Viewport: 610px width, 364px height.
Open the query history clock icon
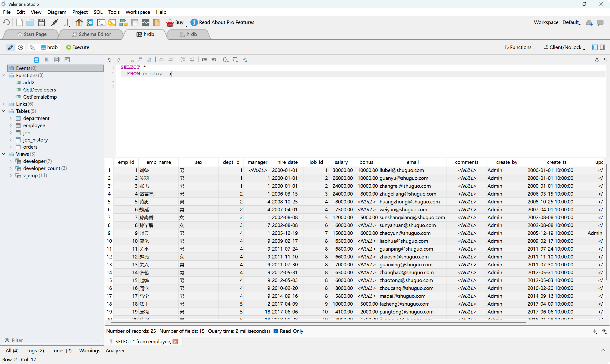[x=20, y=47]
